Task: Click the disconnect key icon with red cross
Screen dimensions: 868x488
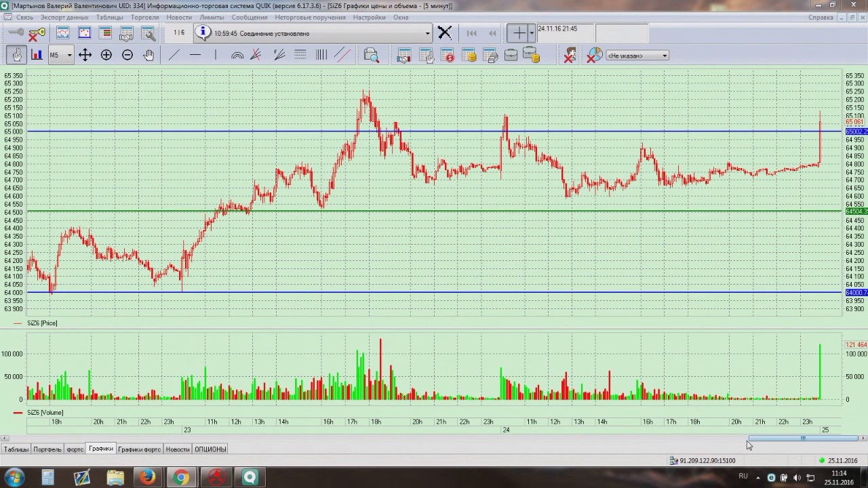Action: pyautogui.click(x=37, y=33)
